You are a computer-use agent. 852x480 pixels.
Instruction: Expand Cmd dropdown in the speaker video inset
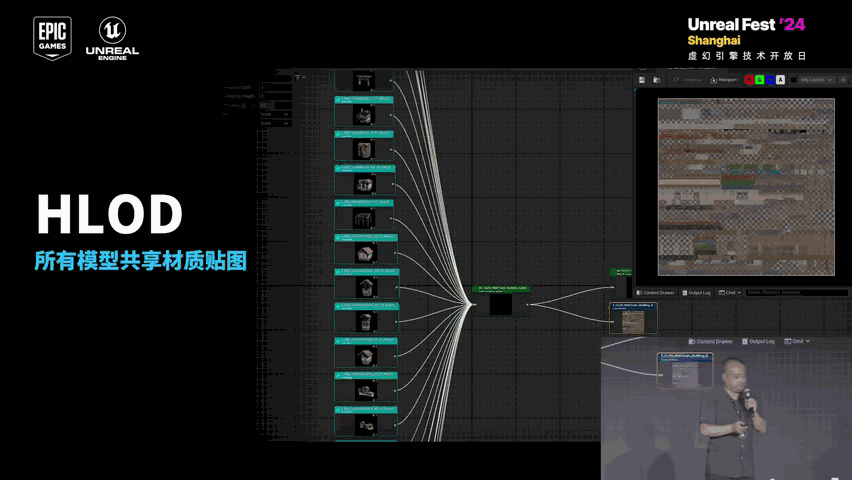(x=797, y=341)
